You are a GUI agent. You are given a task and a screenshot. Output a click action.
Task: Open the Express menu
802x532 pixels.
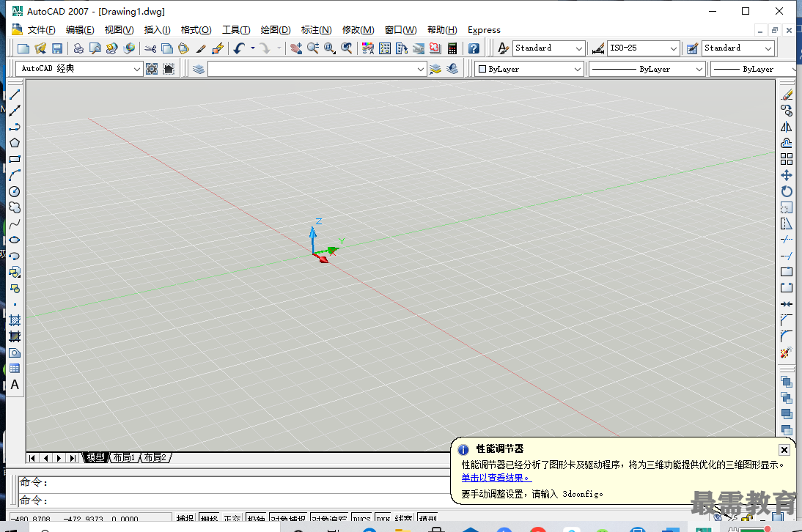click(x=484, y=30)
